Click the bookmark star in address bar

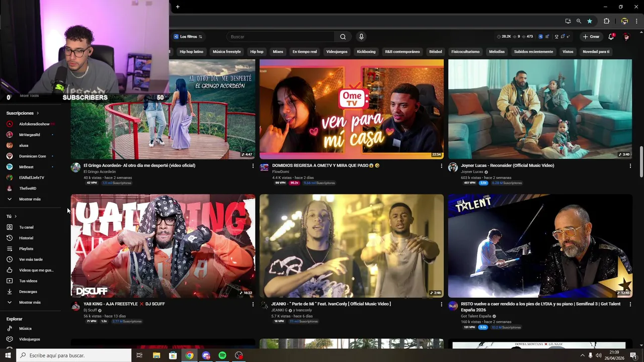click(x=589, y=21)
